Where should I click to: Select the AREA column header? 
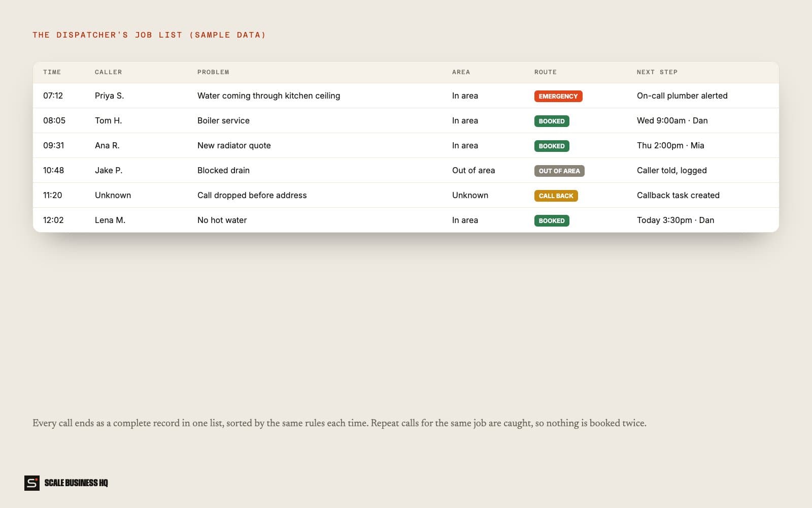(461, 72)
